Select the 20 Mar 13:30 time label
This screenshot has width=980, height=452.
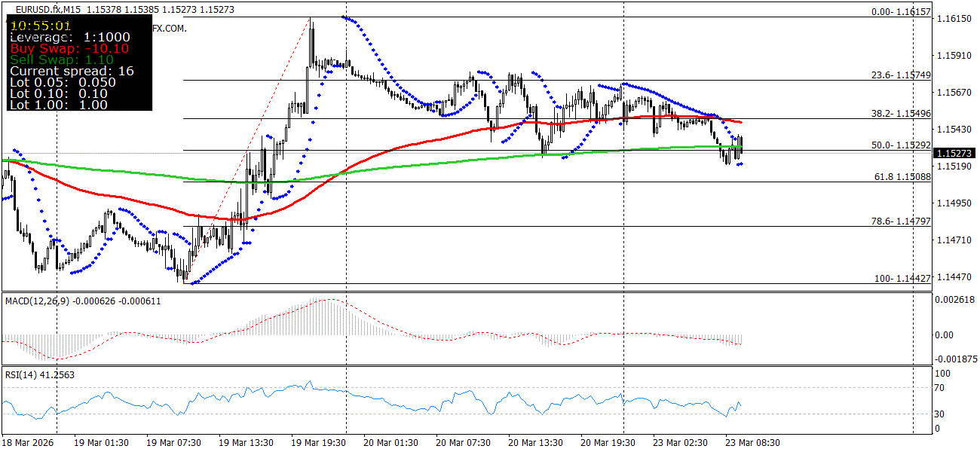coord(535,443)
